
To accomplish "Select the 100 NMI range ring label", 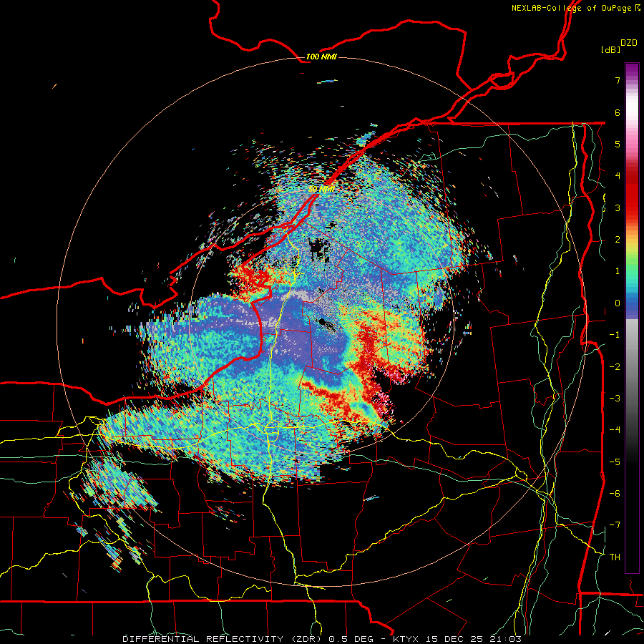I will 321,57.
